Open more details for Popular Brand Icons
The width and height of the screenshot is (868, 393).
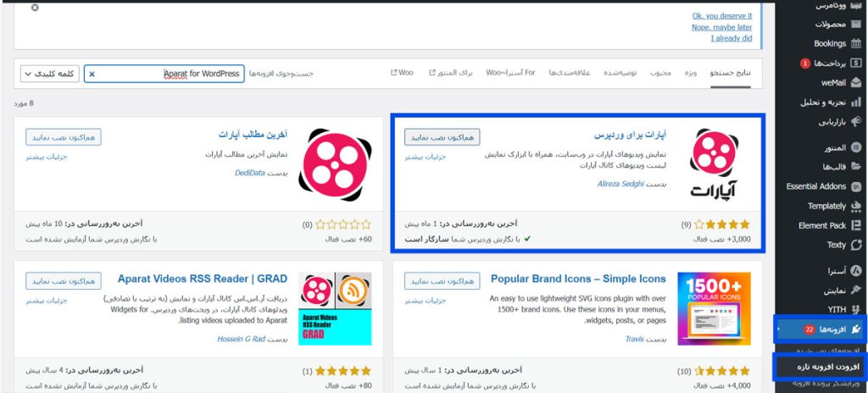point(426,301)
